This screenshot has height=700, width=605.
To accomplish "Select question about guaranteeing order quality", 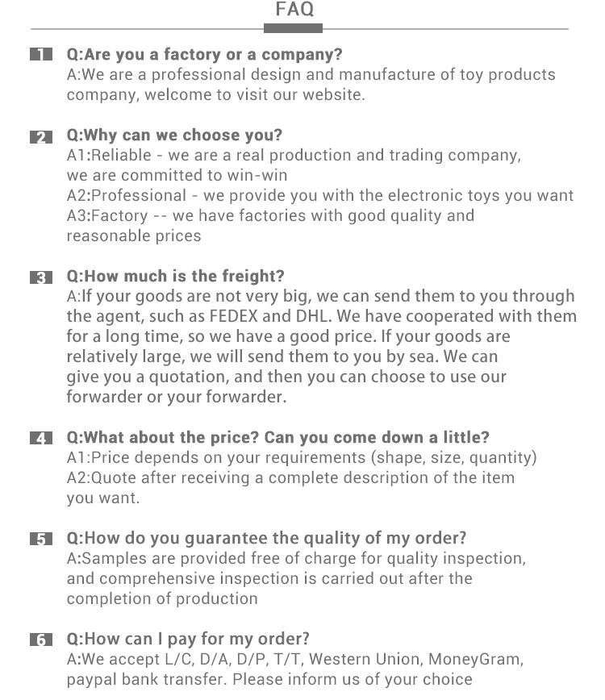I will click(x=266, y=539).
